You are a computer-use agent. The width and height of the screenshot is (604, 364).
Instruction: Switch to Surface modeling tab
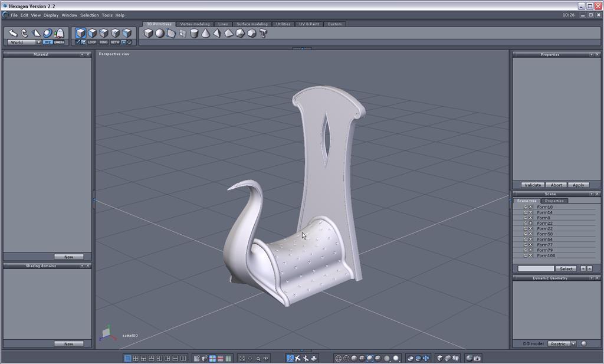(x=252, y=24)
